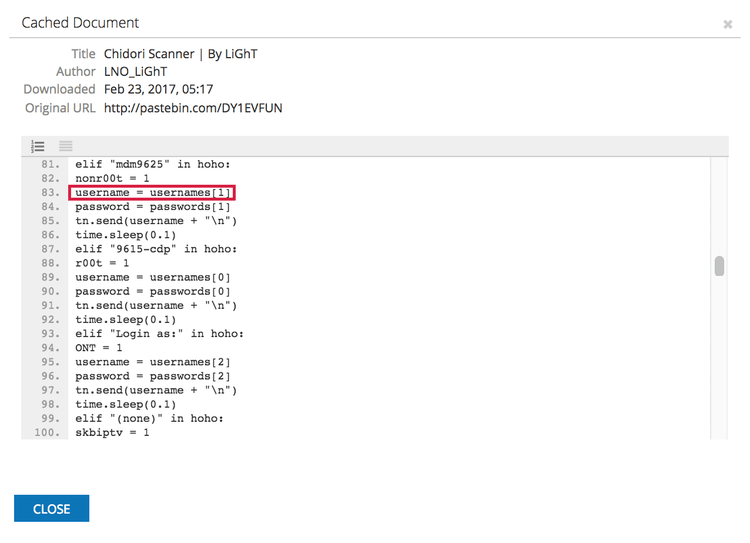The height and width of the screenshot is (543, 750).
Task: Click the 'ONT = 1' code line
Action: tap(98, 348)
